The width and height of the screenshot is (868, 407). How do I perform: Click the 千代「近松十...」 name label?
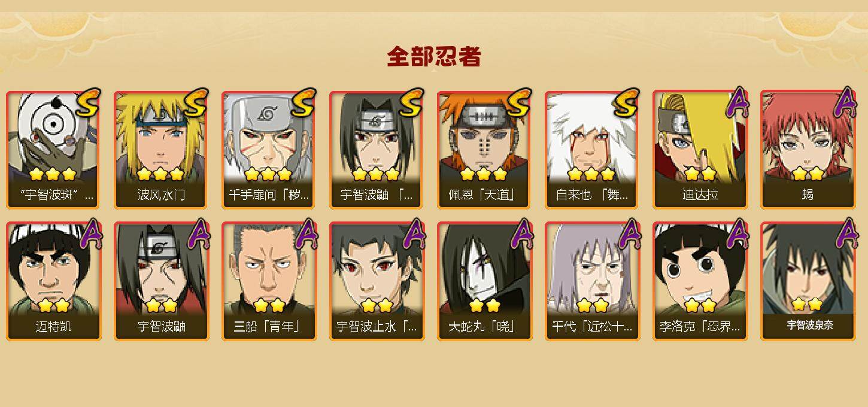pyautogui.click(x=592, y=327)
